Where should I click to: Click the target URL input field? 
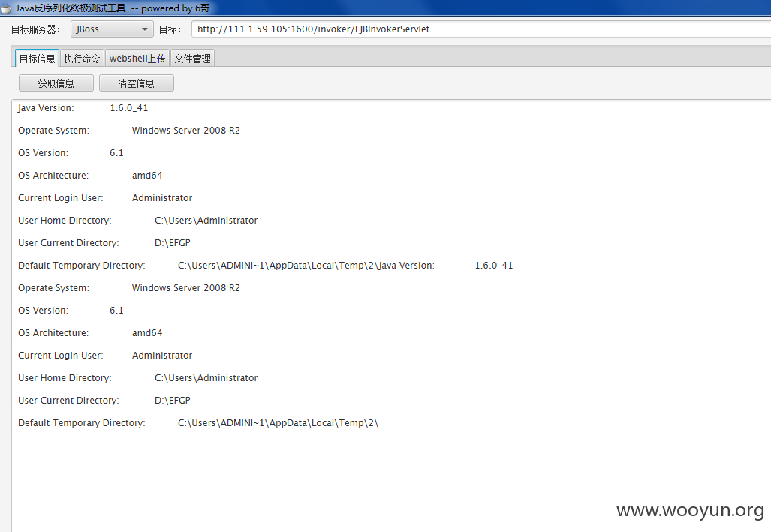click(481, 29)
